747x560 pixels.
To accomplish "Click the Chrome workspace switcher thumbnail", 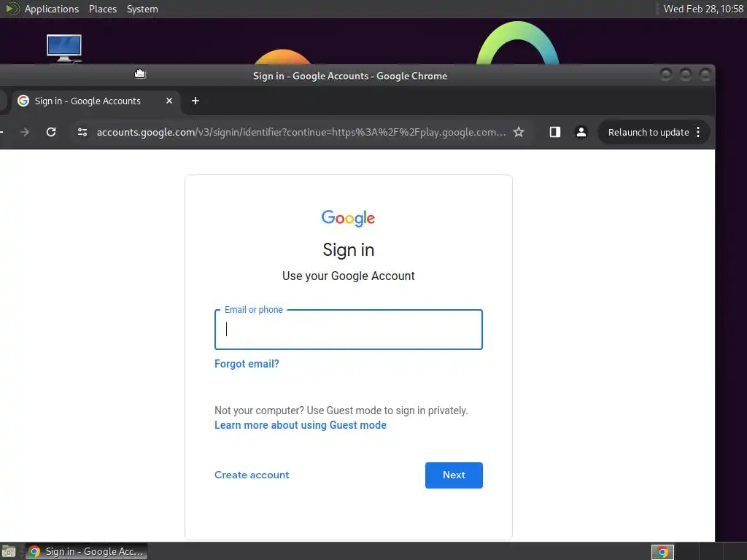I will click(x=662, y=551).
